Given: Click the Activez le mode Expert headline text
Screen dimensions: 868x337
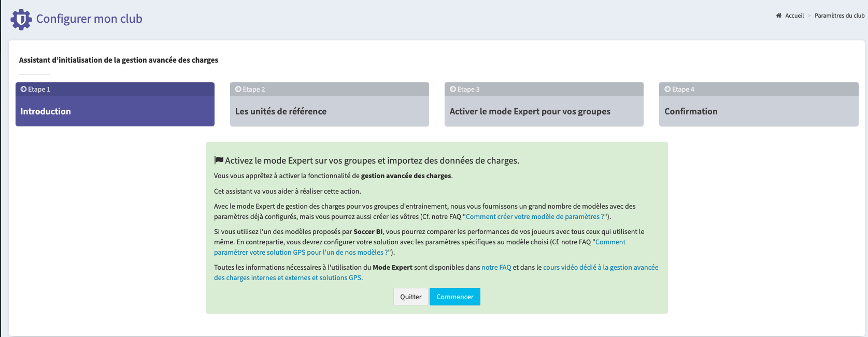Looking at the screenshot, I should (372, 160).
